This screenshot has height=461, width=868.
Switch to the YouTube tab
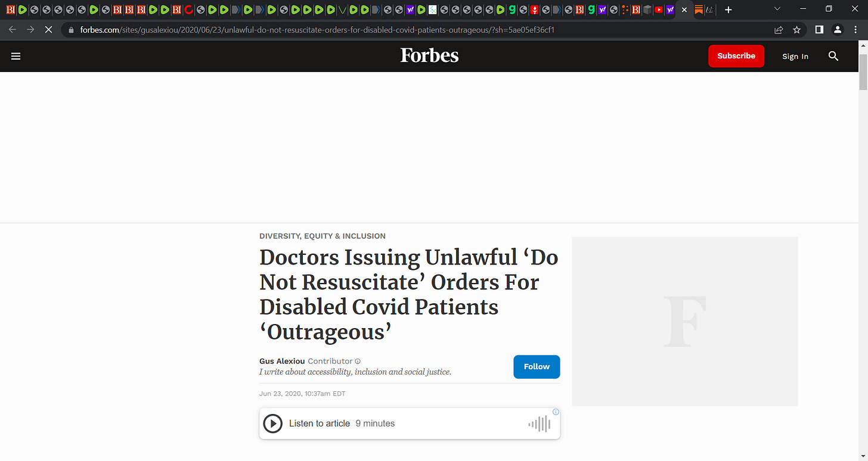pos(658,10)
